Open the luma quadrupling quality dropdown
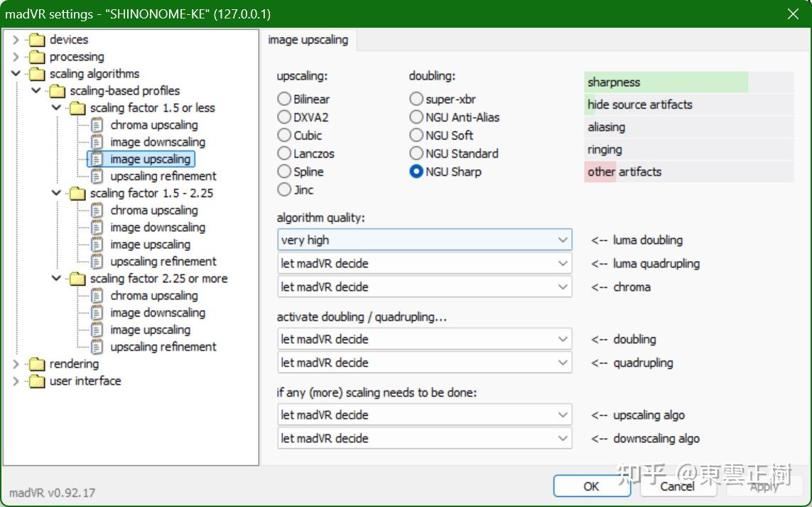Screen dimensions: 812x507 click(x=425, y=263)
